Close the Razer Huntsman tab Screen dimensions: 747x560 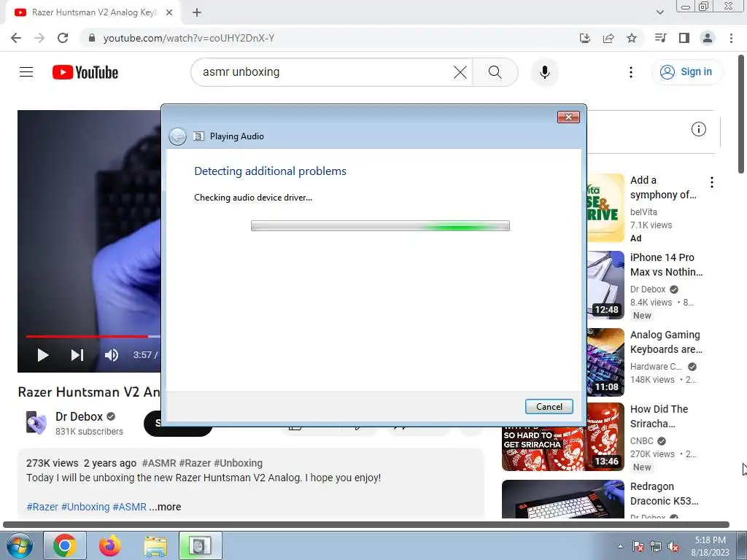click(x=169, y=12)
